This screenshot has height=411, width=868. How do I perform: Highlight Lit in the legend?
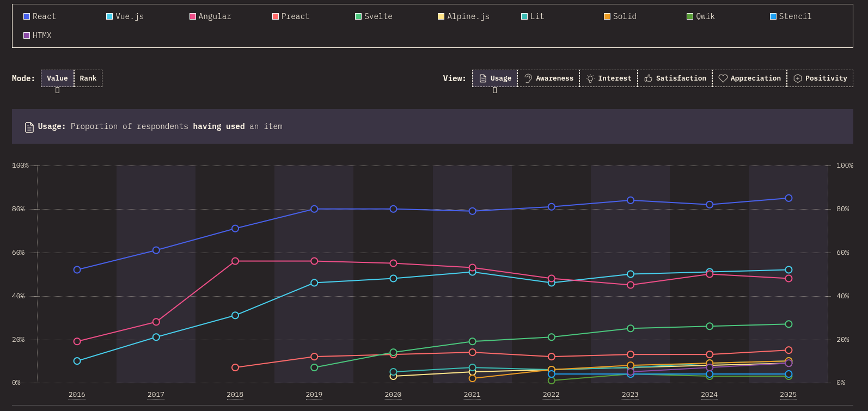point(533,16)
